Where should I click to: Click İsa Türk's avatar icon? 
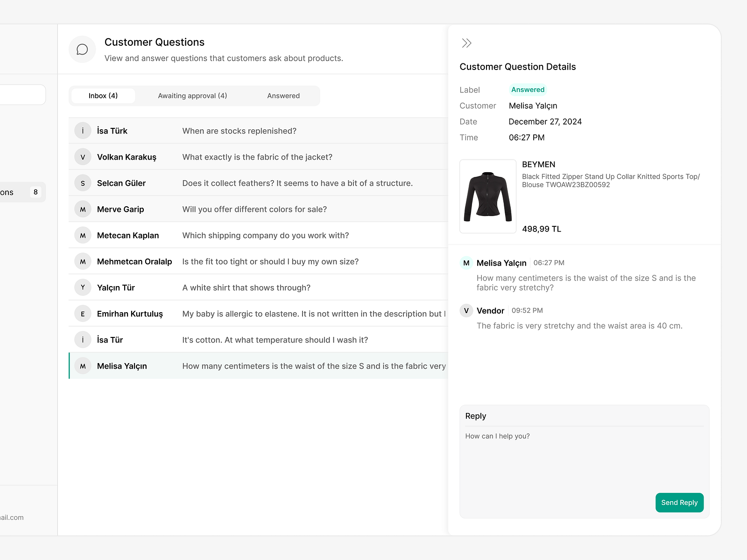[83, 131]
